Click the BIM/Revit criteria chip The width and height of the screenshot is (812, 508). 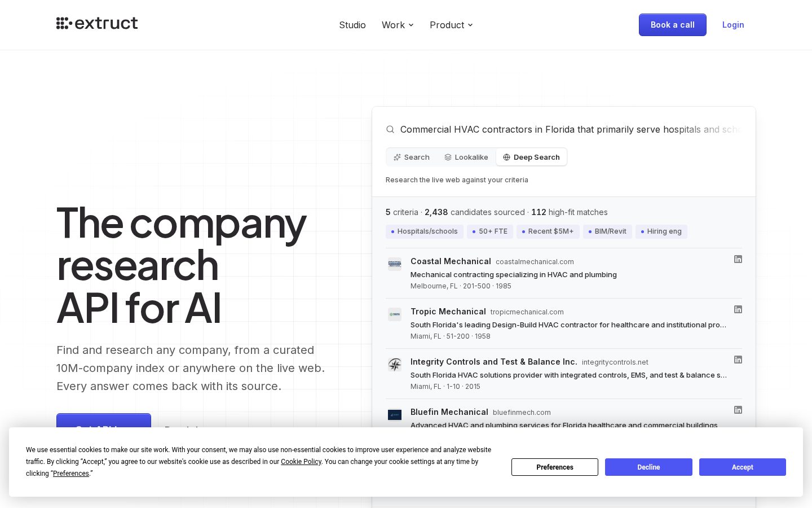(x=607, y=231)
